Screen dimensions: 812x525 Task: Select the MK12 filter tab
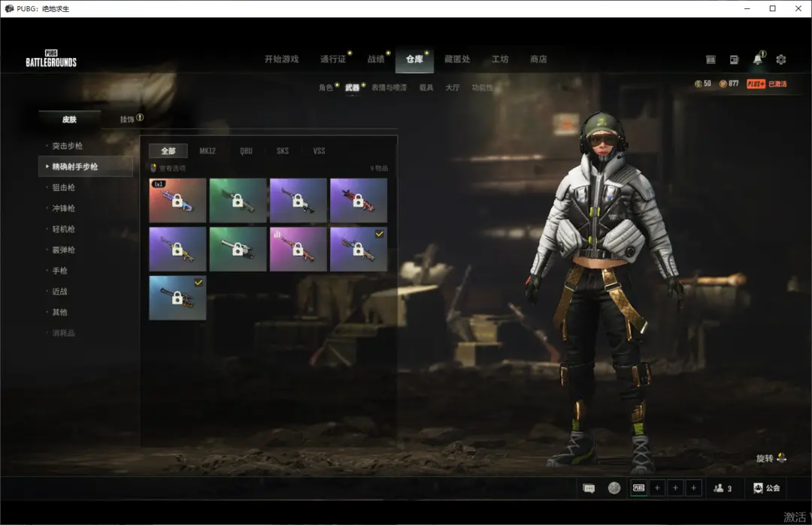(208, 150)
